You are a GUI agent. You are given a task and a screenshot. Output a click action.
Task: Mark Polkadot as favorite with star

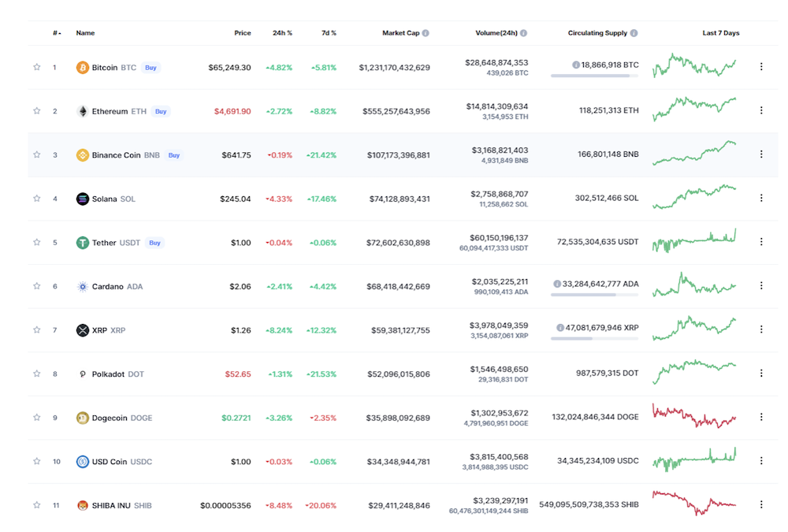[37, 374]
